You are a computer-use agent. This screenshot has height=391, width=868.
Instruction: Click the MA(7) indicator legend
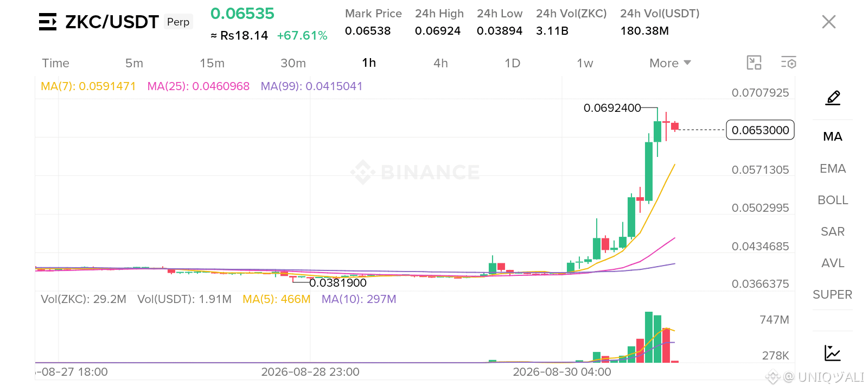(88, 86)
